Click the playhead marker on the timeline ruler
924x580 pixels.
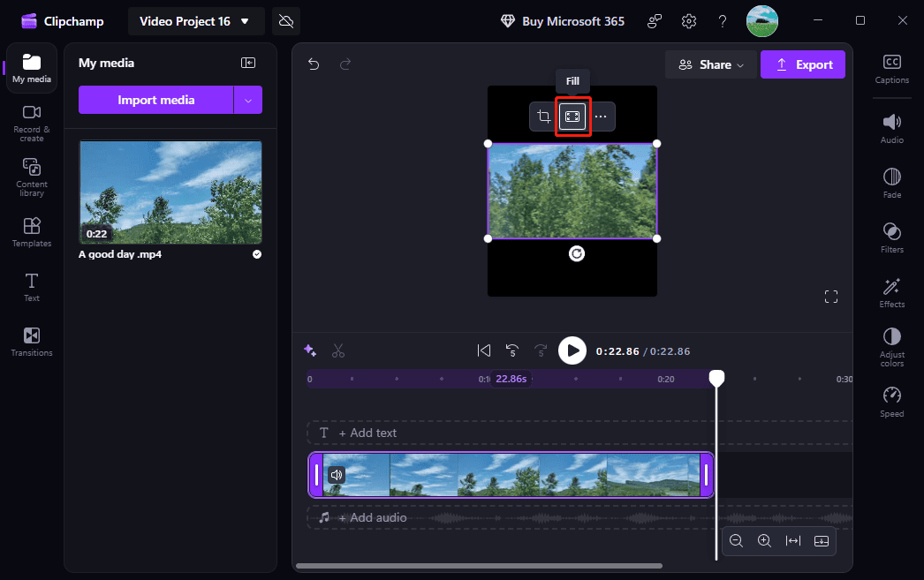[716, 378]
